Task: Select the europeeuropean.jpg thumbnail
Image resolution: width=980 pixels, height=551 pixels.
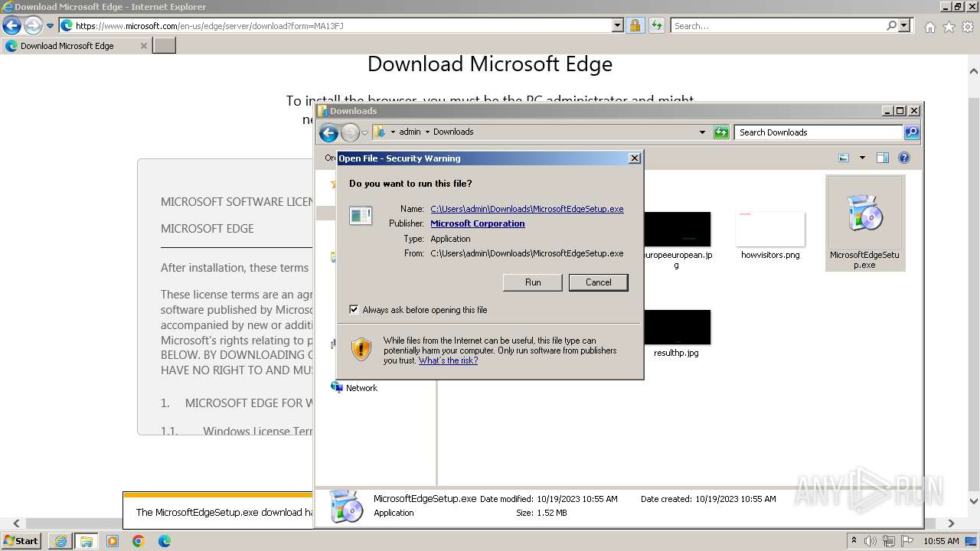Action: pos(677,229)
